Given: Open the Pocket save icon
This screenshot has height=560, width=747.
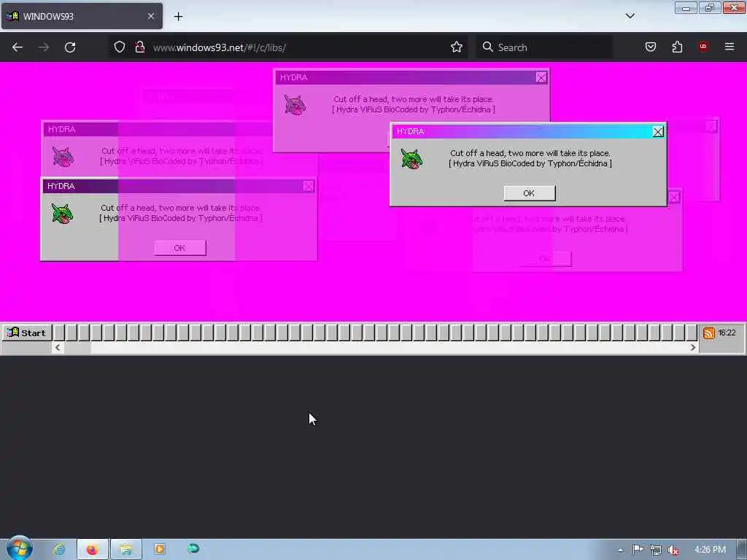Looking at the screenshot, I should 650,47.
